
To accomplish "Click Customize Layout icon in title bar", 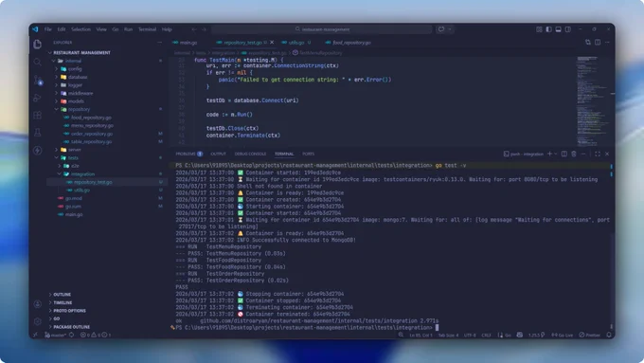I will [539, 29].
